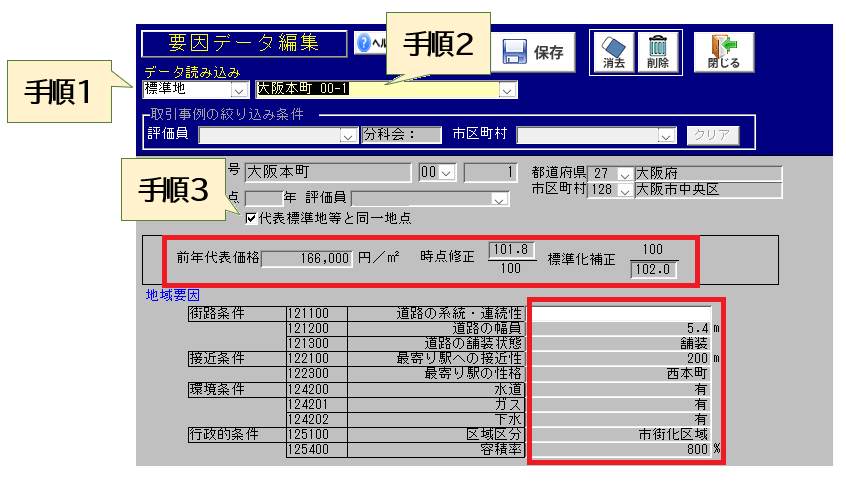Expand the 大阪本町 00-1 selection dropdown
Viewport: 846px width, 486px height.
point(507,91)
